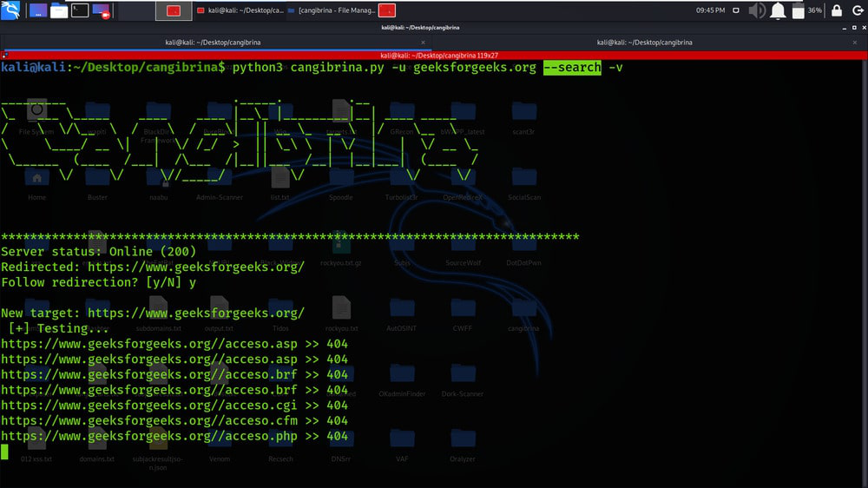
Task: Close the right terminal tab
Action: 855,43
